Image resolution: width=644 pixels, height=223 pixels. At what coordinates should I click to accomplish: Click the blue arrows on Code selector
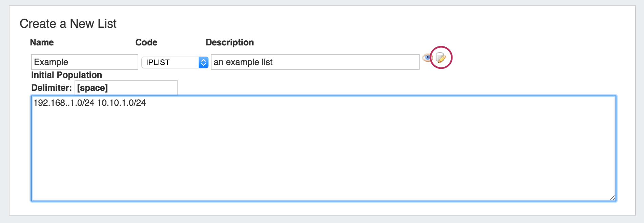coord(203,62)
